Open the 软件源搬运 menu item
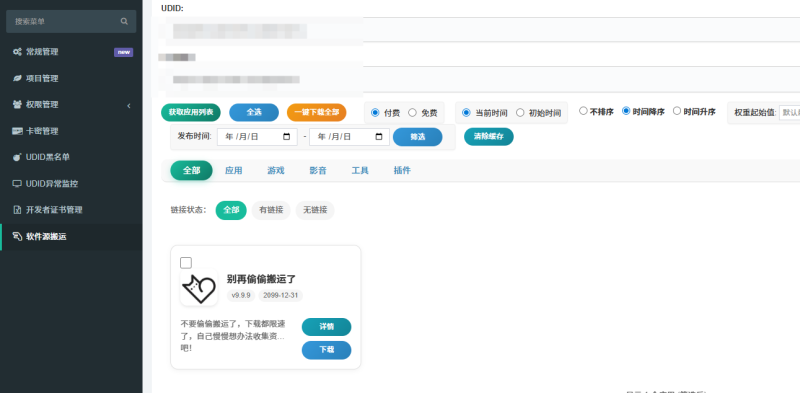Viewport: 800px width, 393px height. [71, 236]
